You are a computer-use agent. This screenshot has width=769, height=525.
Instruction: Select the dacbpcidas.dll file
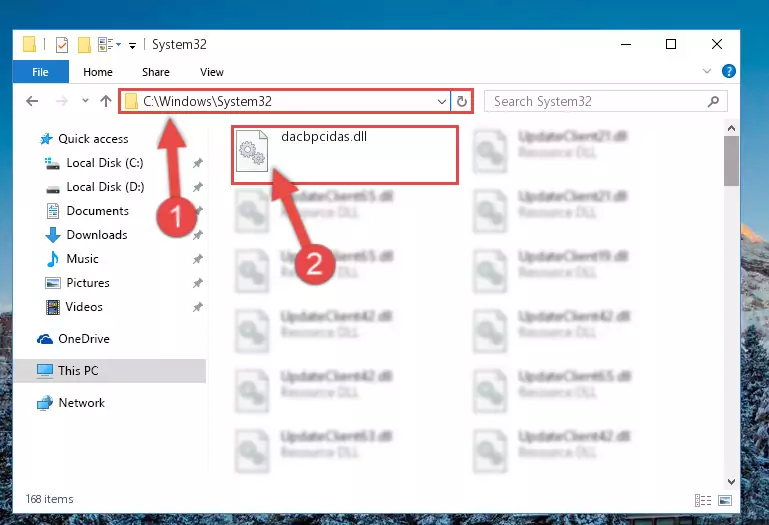pos(345,155)
